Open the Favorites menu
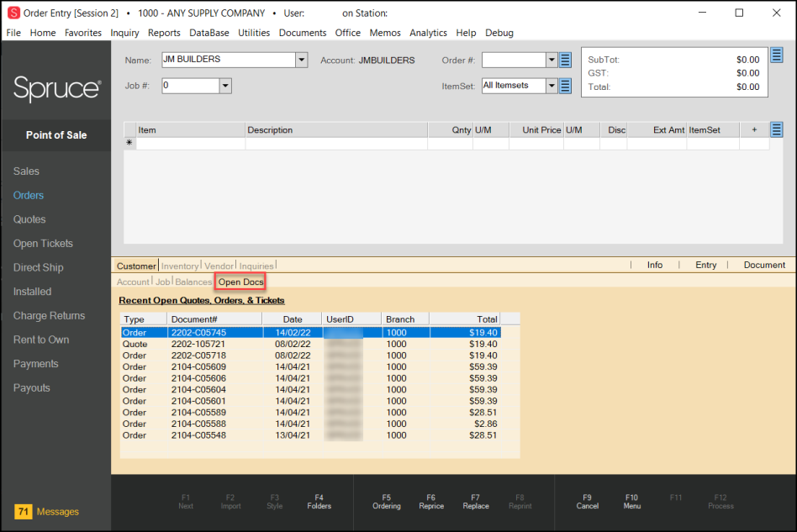The image size is (797, 532). (83, 33)
